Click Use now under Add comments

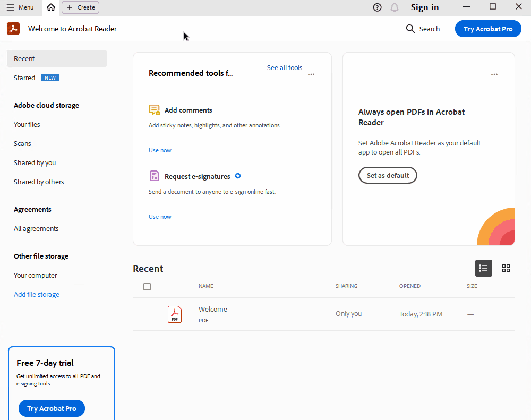[160, 150]
